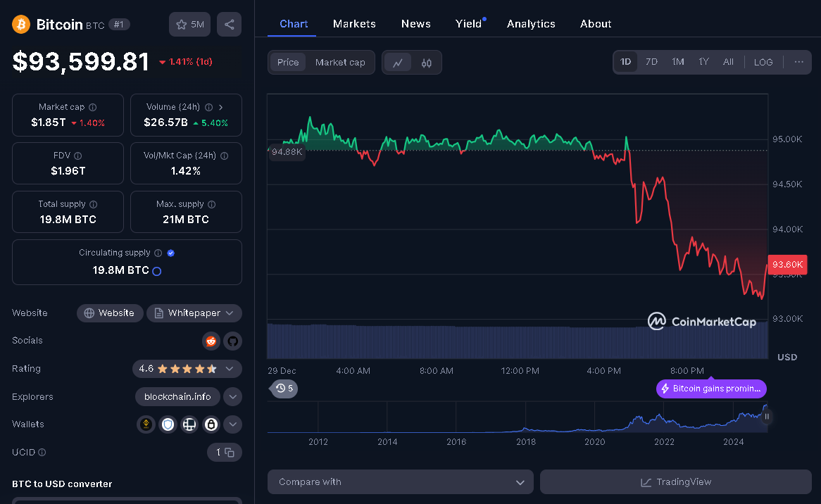Open the Binance wallet icon

point(146,424)
